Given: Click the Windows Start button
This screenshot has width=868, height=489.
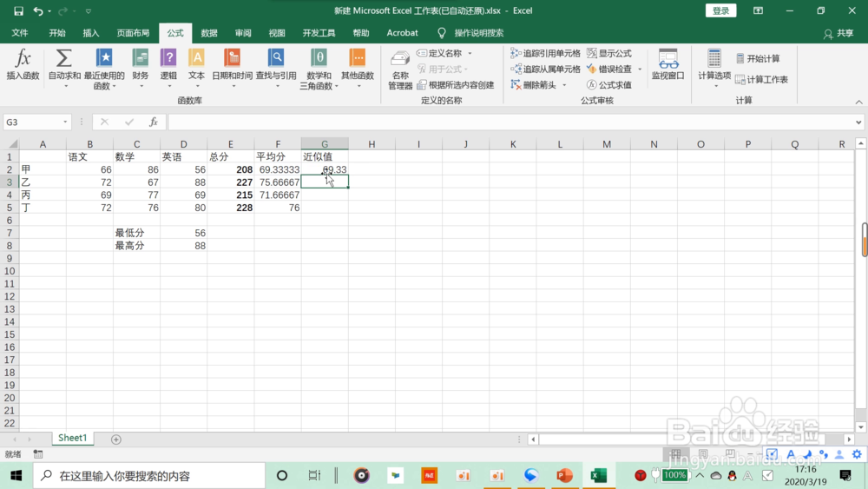Looking at the screenshot, I should pos(16,475).
